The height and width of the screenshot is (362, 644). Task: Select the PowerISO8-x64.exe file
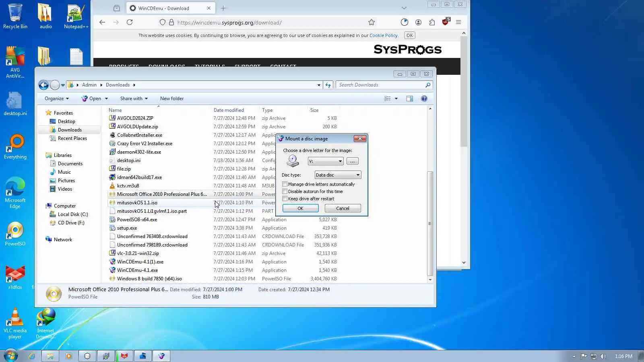(x=137, y=220)
